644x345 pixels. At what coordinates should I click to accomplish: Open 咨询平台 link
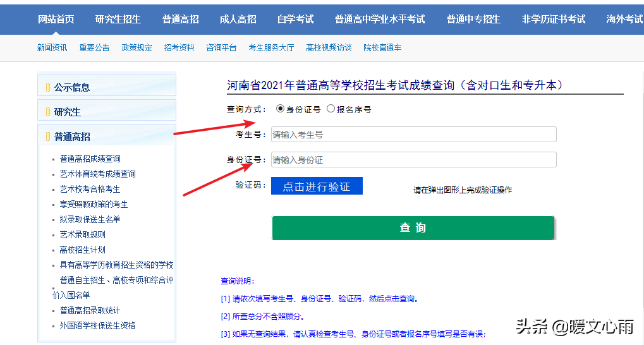click(221, 47)
